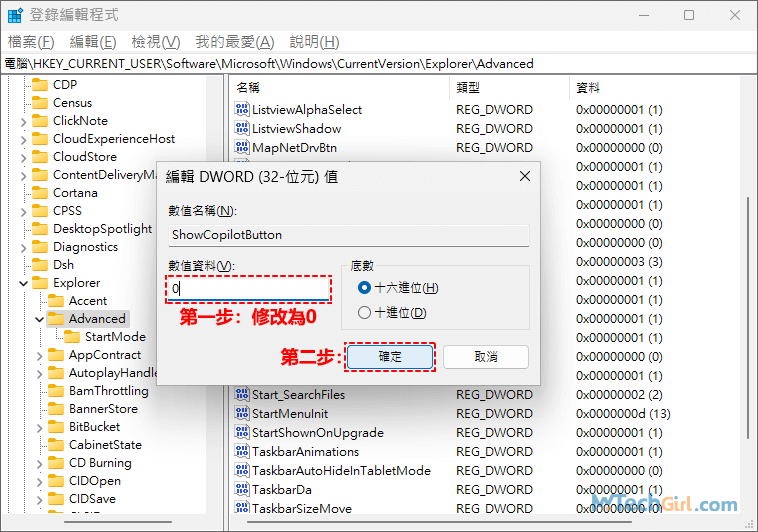
Task: Click the 0x0000000d (13) data cell
Action: (623, 414)
